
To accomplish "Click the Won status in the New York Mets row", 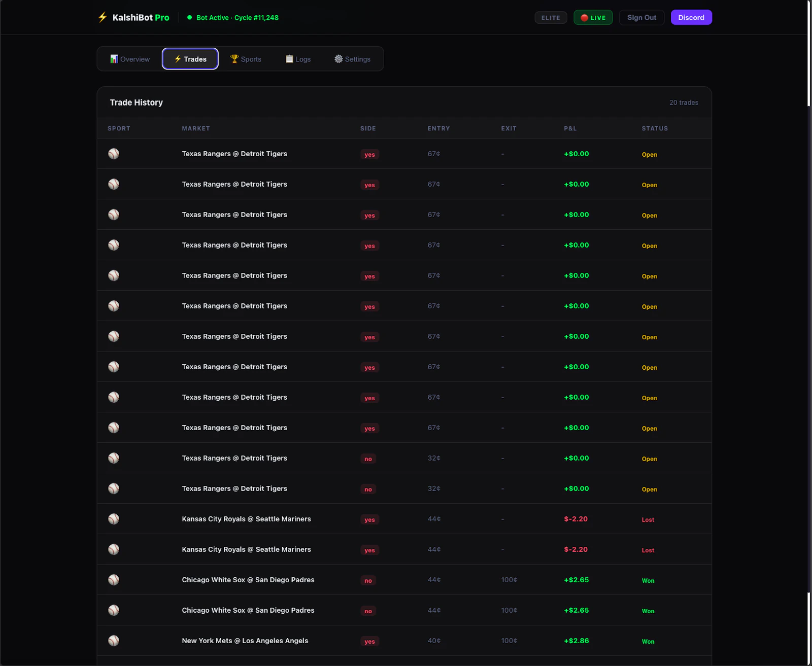I will (648, 642).
